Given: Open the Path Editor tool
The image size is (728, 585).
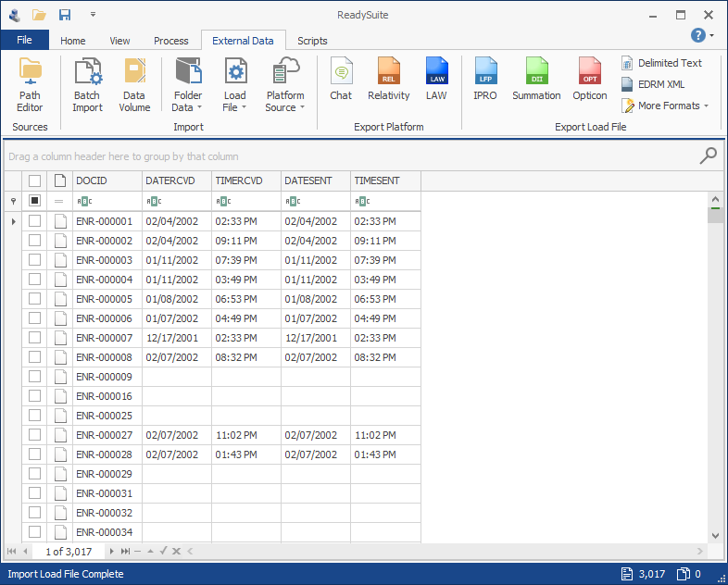Looking at the screenshot, I should tap(30, 85).
